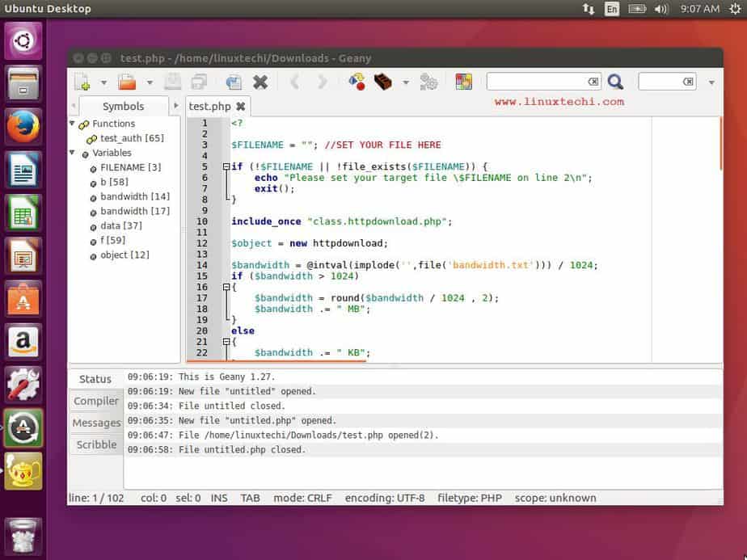
Task: Collapse the Functions tree node
Action: coord(73,124)
